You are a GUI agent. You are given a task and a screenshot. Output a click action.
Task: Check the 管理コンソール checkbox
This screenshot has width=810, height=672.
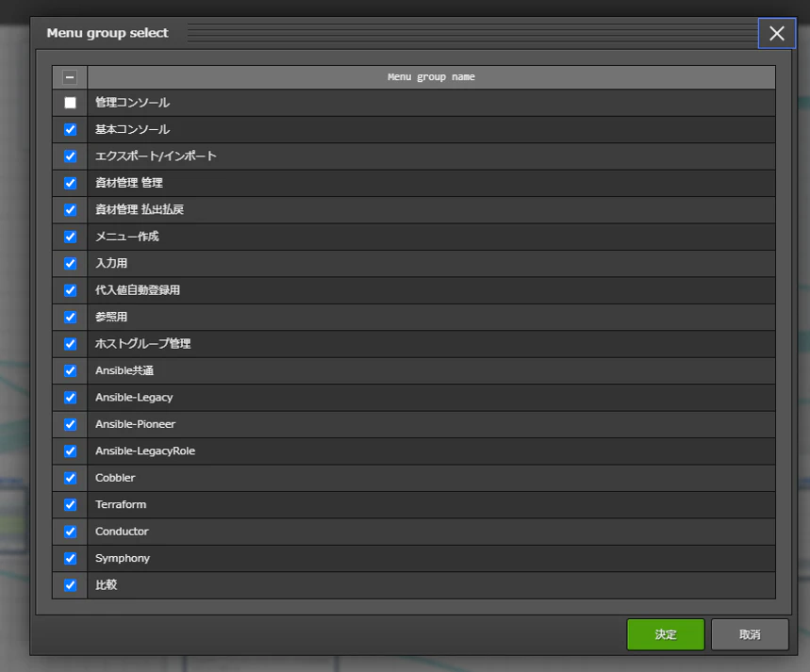coord(70,103)
